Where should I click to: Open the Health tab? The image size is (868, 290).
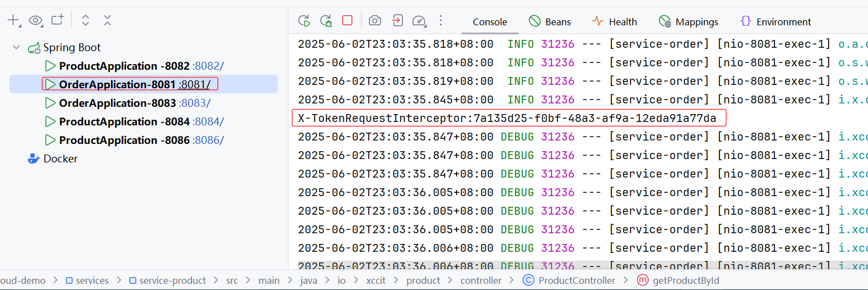[615, 22]
